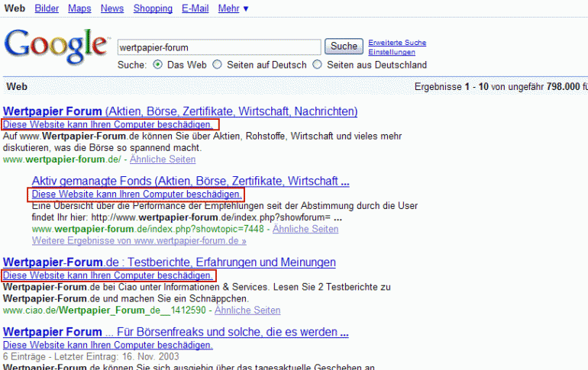Select Seiten aus Deutschland radio button
This screenshot has width=588, height=370.
pyautogui.click(x=317, y=64)
